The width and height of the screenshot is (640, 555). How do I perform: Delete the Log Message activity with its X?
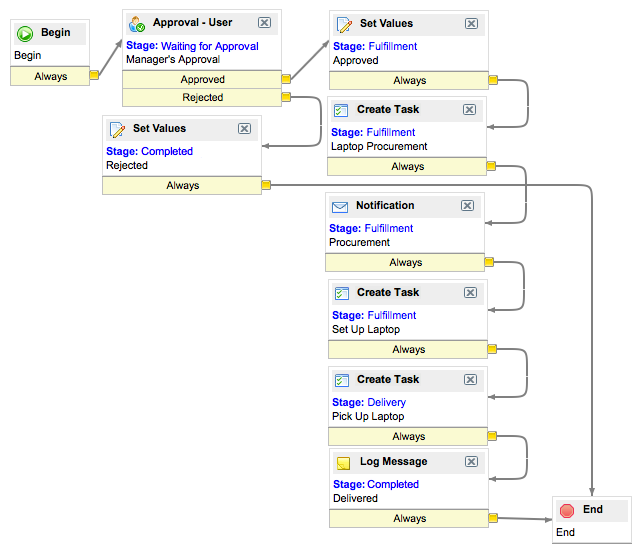[x=471, y=462]
